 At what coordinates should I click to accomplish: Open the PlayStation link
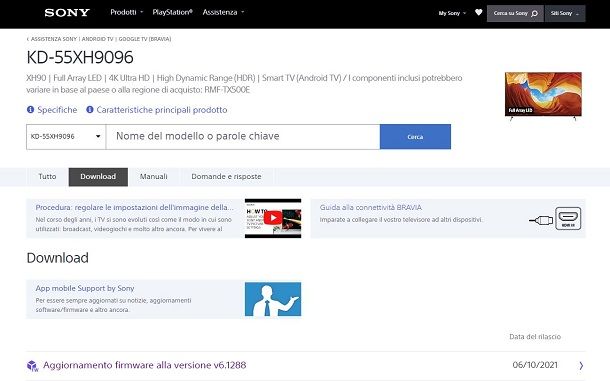[172, 12]
